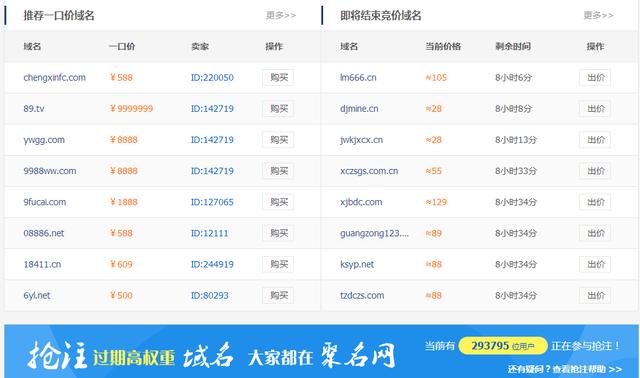Image resolution: width=640 pixels, height=378 pixels.
Task: Place a bid on lm666.cn with 出价
Action: click(x=595, y=78)
